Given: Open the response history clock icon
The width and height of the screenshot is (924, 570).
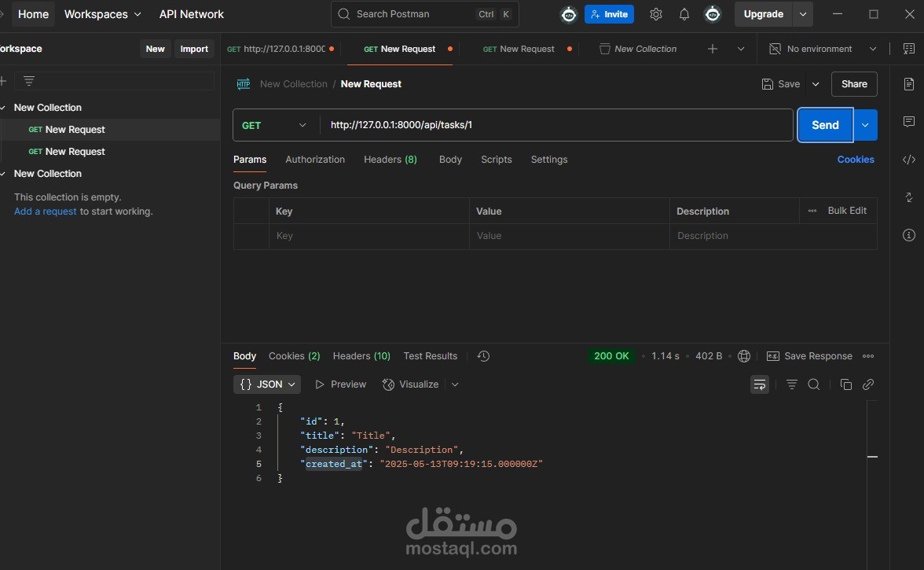Looking at the screenshot, I should pos(483,356).
